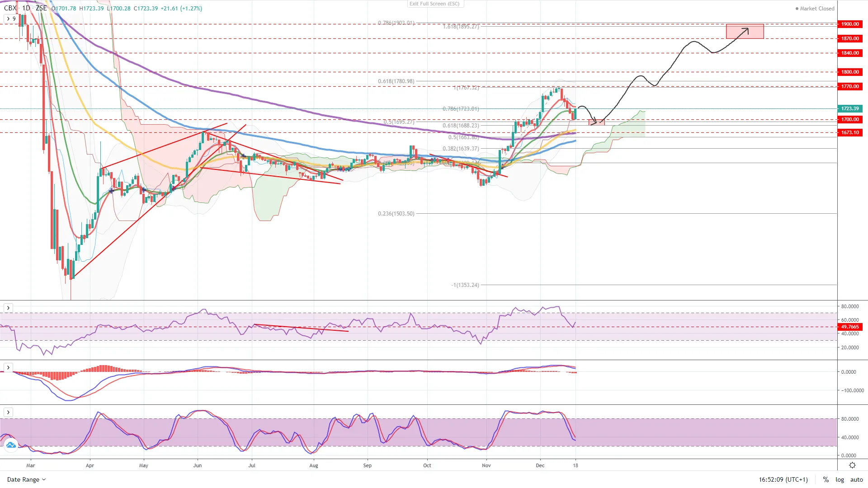
Task: Open the Date Range dropdown
Action: click(26, 479)
